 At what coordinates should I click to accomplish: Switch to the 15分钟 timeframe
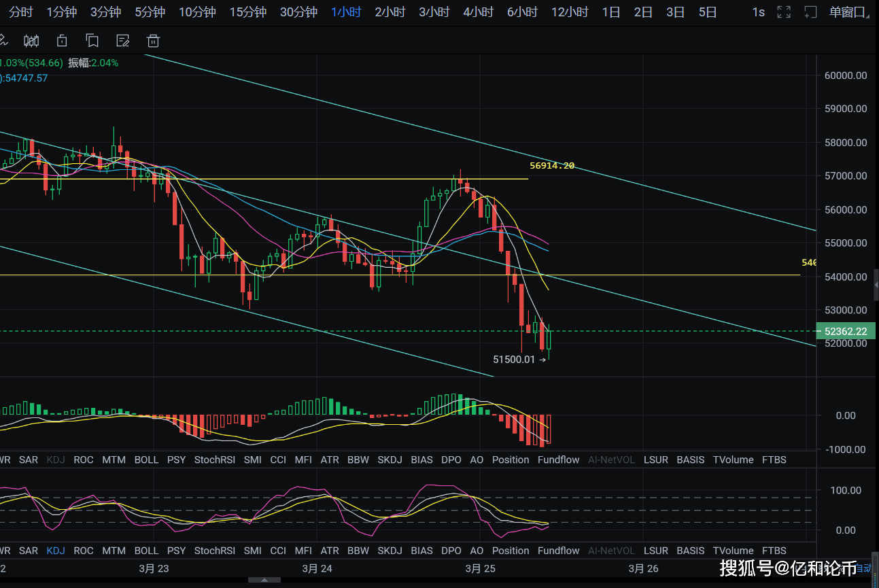click(x=248, y=12)
